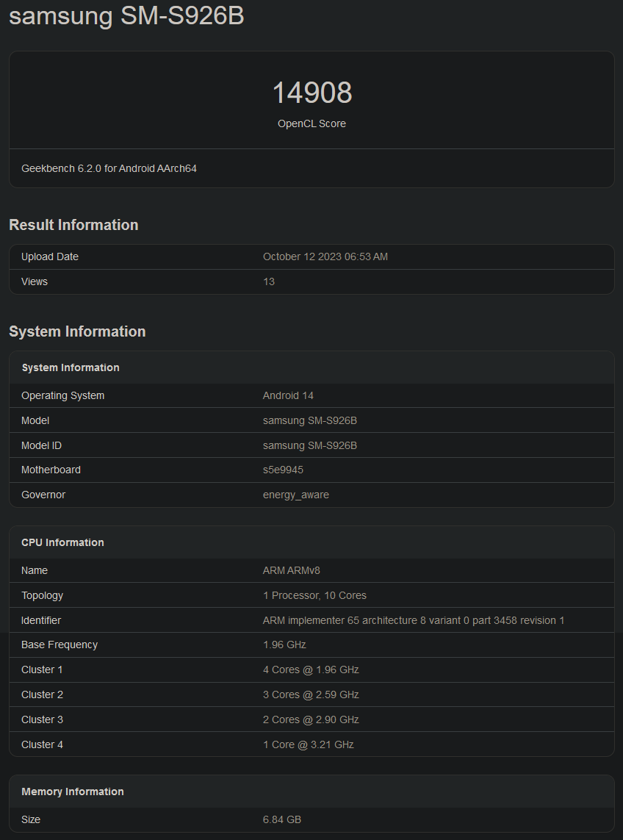Click the CPU Information table header
623x840 pixels.
tap(62, 542)
